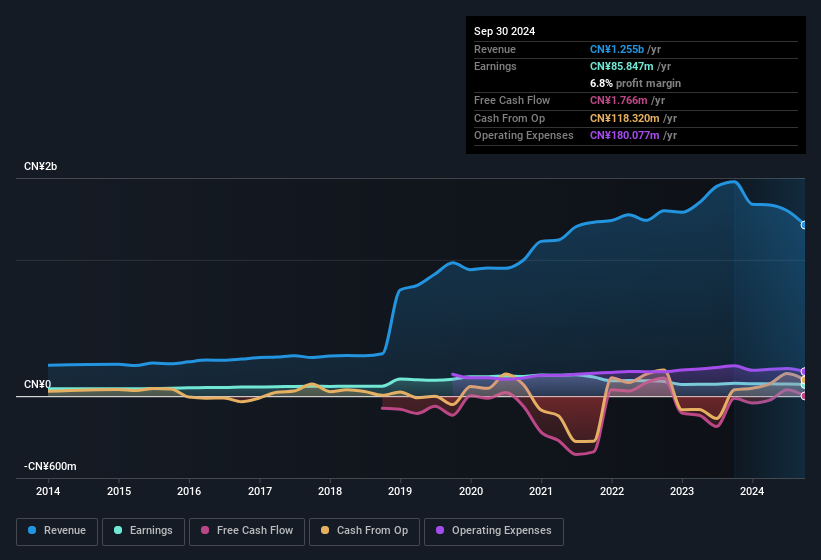Click the Revenue endpoint marker on chart

pos(804,225)
